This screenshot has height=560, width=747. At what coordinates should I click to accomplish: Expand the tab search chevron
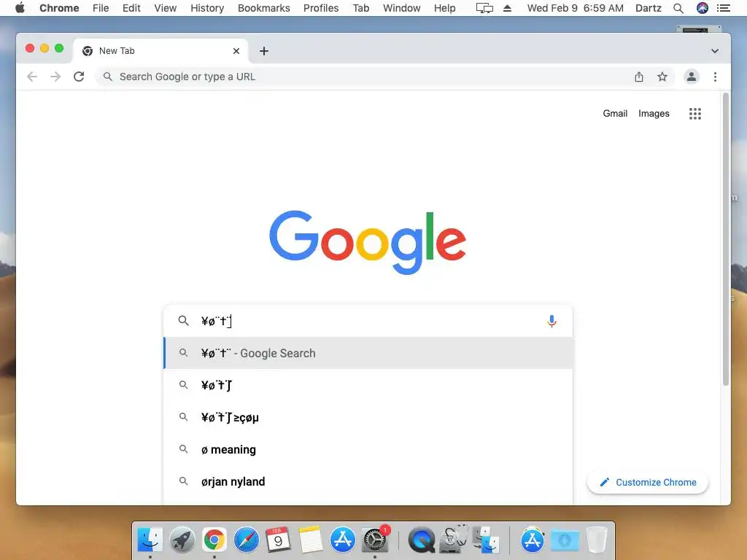click(715, 51)
